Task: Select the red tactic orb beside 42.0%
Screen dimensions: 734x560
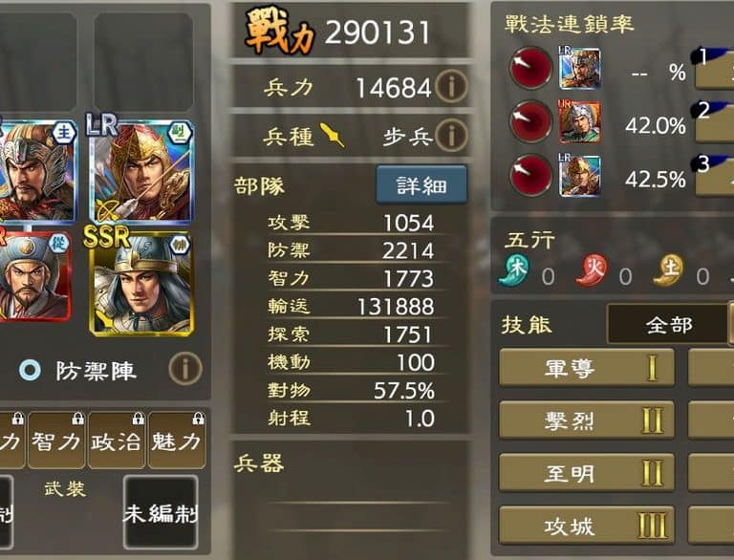Action: [530, 121]
